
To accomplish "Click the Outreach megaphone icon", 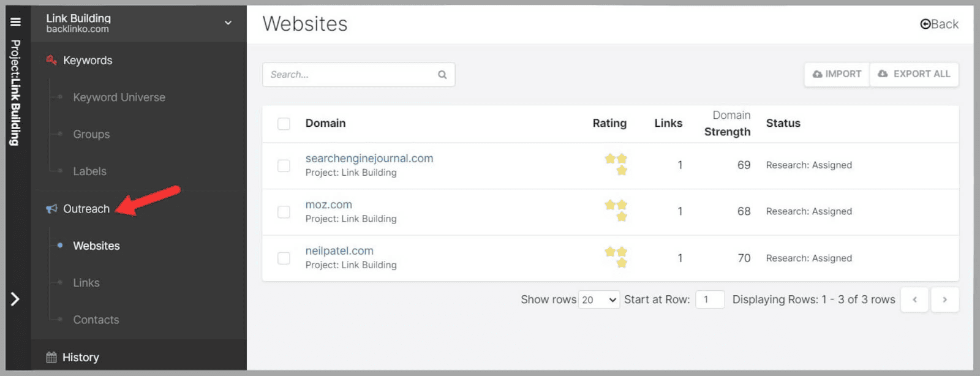I will [x=51, y=209].
